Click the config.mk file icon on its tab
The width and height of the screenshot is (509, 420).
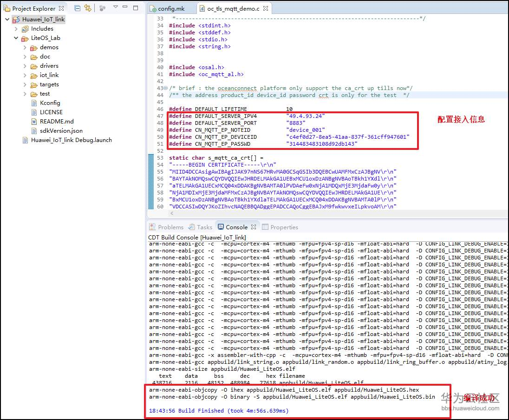pos(152,8)
